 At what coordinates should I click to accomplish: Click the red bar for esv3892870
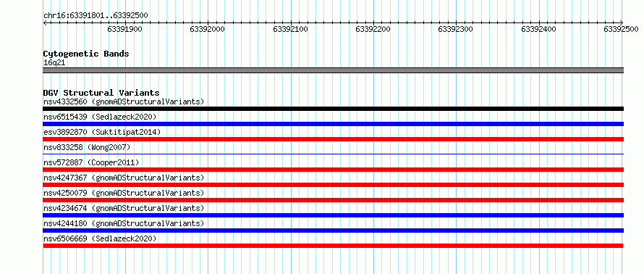point(334,139)
